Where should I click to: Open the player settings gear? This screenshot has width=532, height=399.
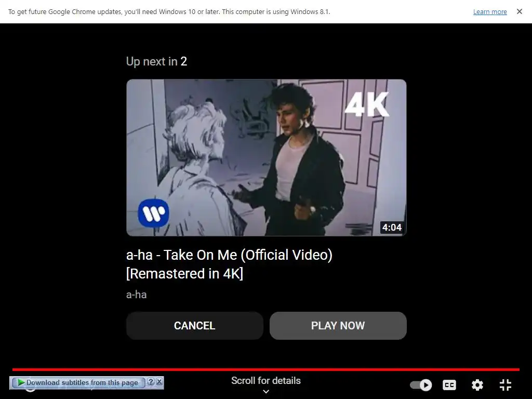click(477, 385)
